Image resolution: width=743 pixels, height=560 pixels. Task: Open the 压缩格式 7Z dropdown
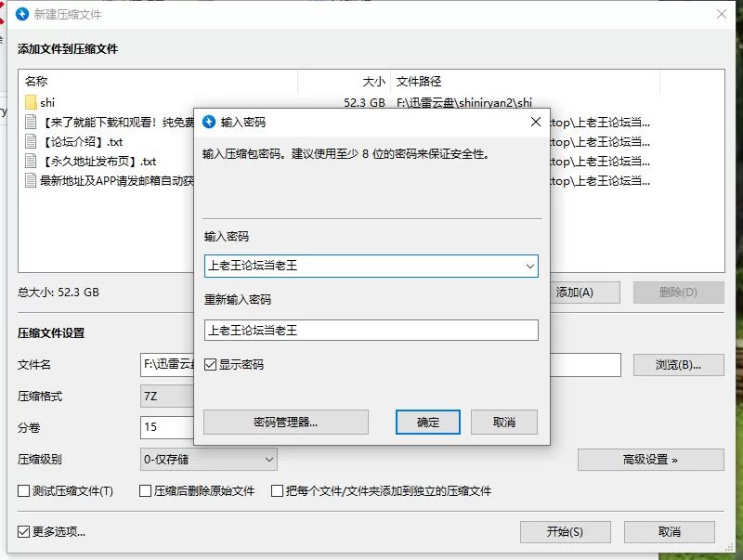pyautogui.click(x=167, y=396)
